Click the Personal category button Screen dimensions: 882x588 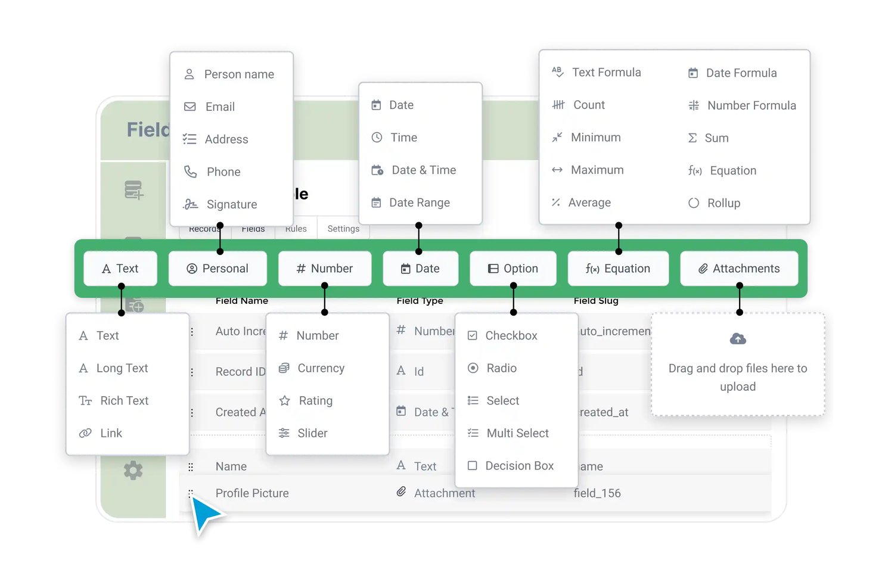click(x=218, y=269)
